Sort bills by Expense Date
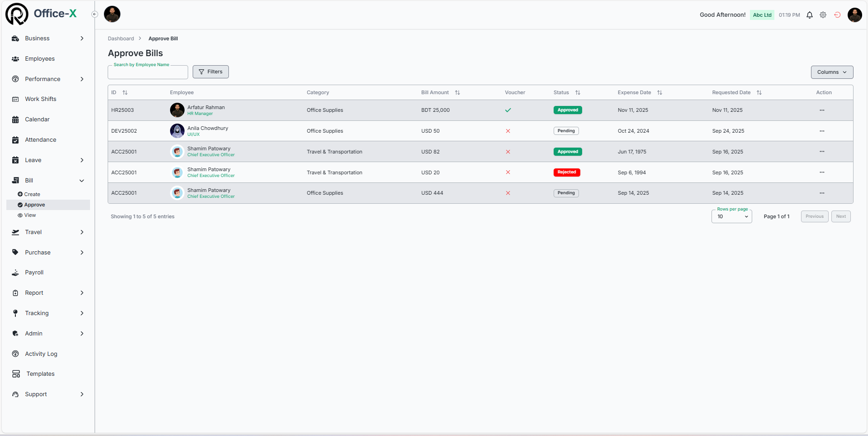Viewport: 868px width, 436px height. click(x=659, y=92)
